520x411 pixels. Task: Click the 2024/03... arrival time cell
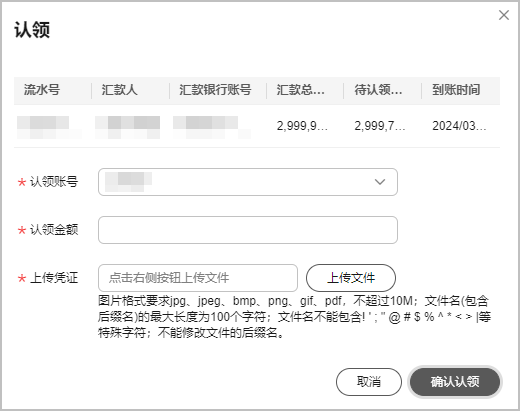pos(459,126)
